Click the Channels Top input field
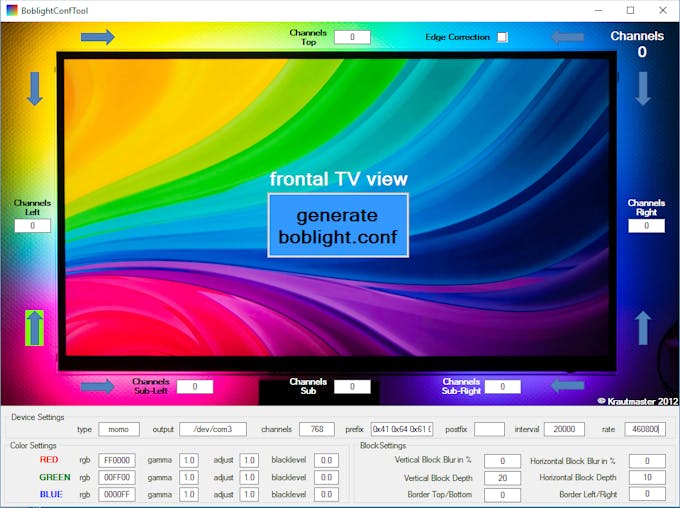Viewport: 680px width, 508px height. [x=352, y=37]
